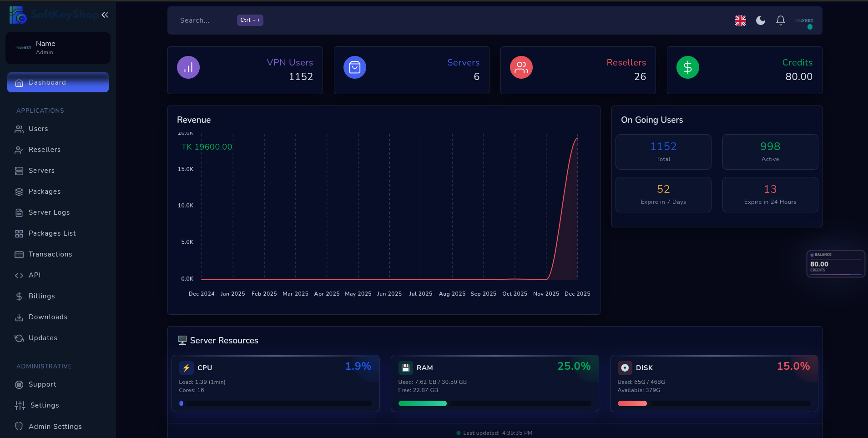Collapse the sidebar using the double chevron
Image resolution: width=868 pixels, height=438 pixels.
[x=105, y=15]
